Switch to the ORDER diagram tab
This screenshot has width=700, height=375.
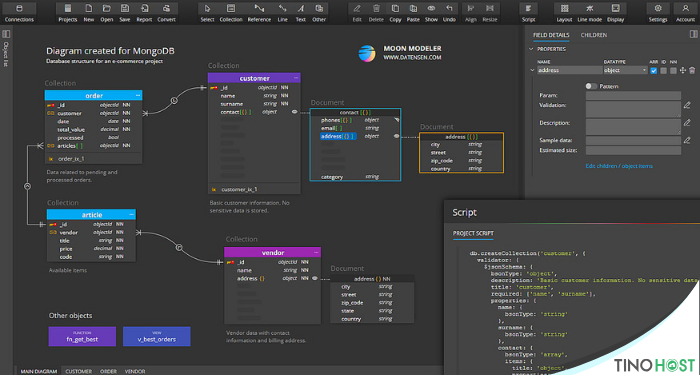point(108,371)
